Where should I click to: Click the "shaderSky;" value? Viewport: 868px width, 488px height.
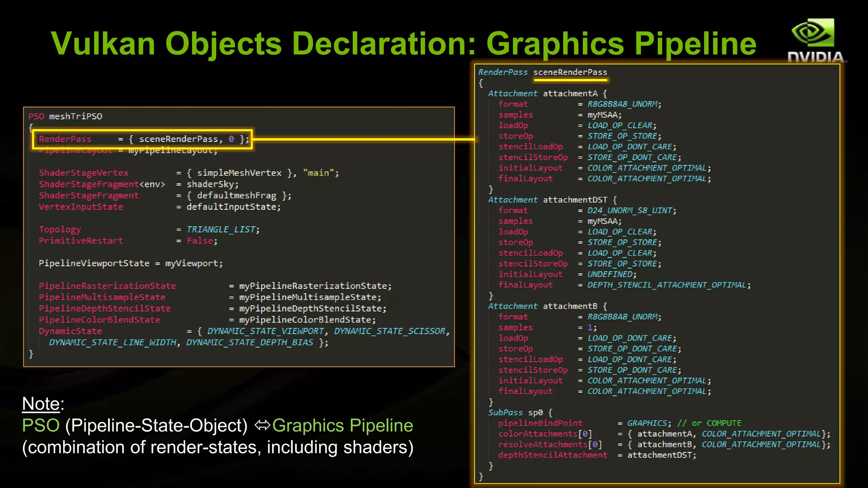point(213,184)
